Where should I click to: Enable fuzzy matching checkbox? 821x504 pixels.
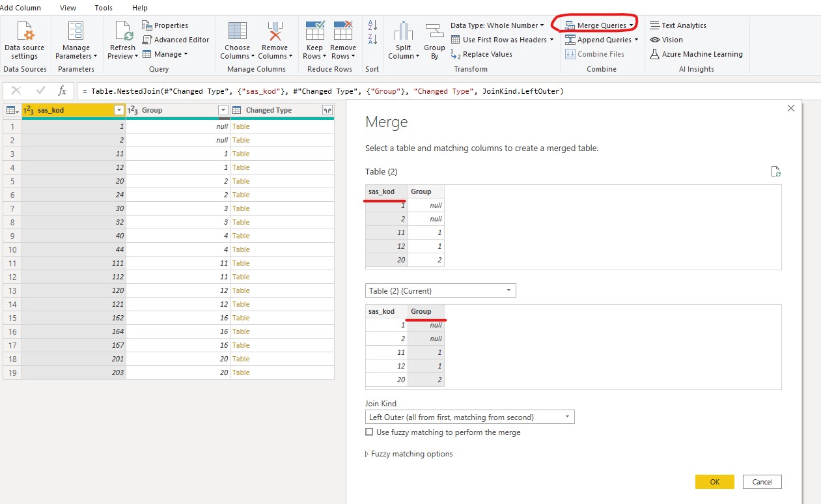tap(369, 432)
